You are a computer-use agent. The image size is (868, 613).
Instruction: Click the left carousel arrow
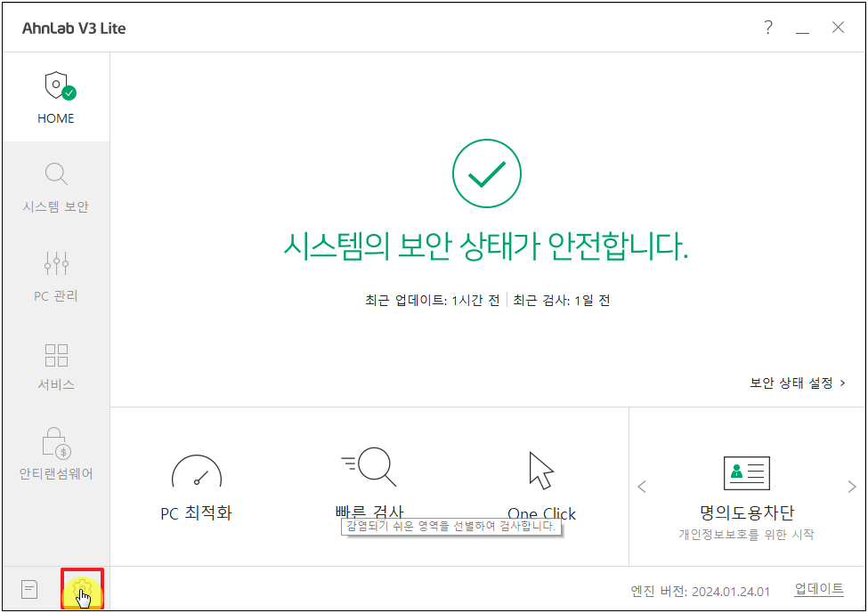pos(642,487)
